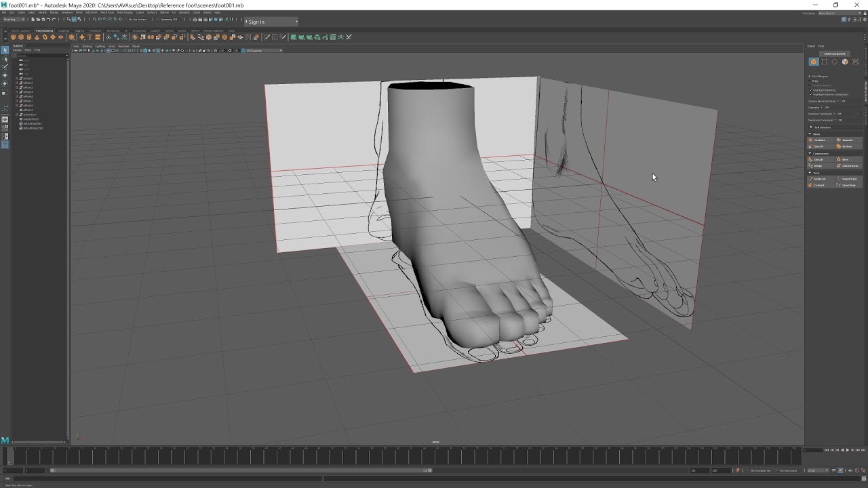Choose vertex selection mode in Modeling Toolkit

click(x=824, y=62)
